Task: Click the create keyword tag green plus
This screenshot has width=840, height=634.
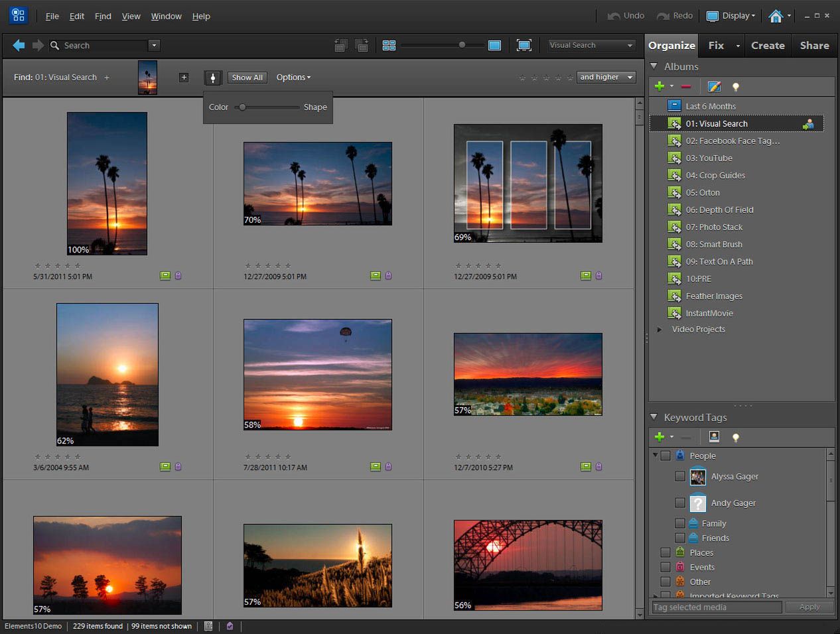Action: coord(660,436)
